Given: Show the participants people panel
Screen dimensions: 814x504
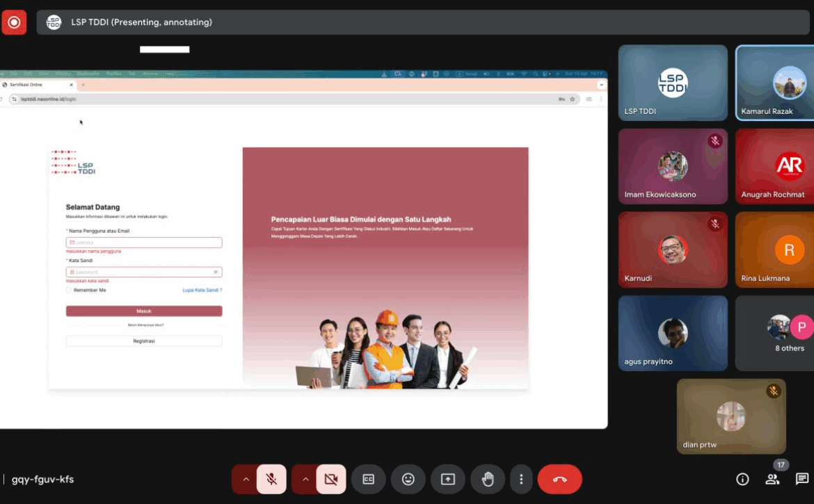Looking at the screenshot, I should pos(772,479).
